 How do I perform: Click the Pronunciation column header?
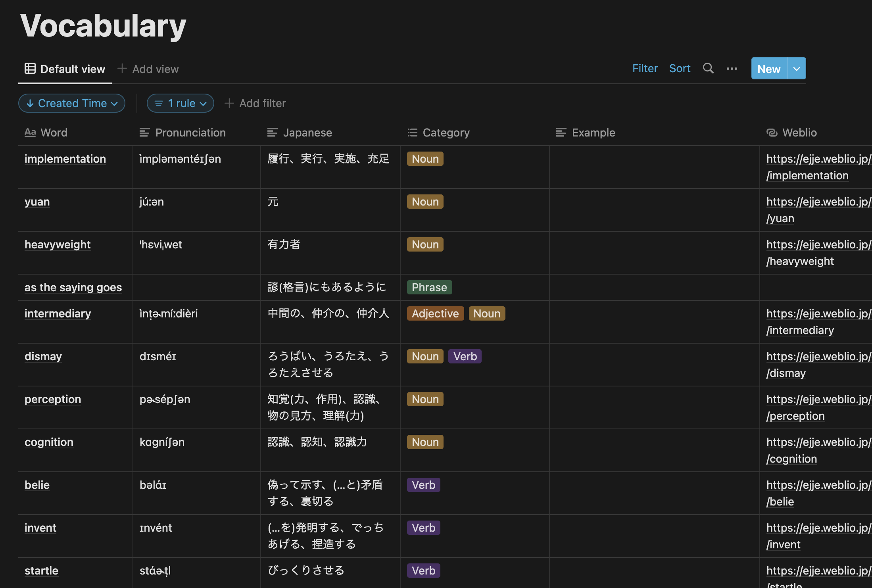[x=190, y=133]
